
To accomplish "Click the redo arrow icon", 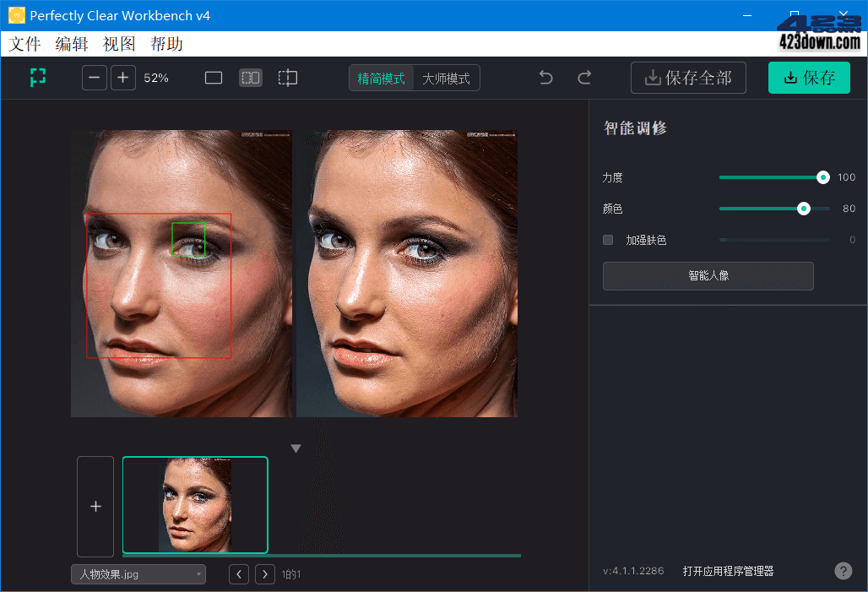I will 583,77.
